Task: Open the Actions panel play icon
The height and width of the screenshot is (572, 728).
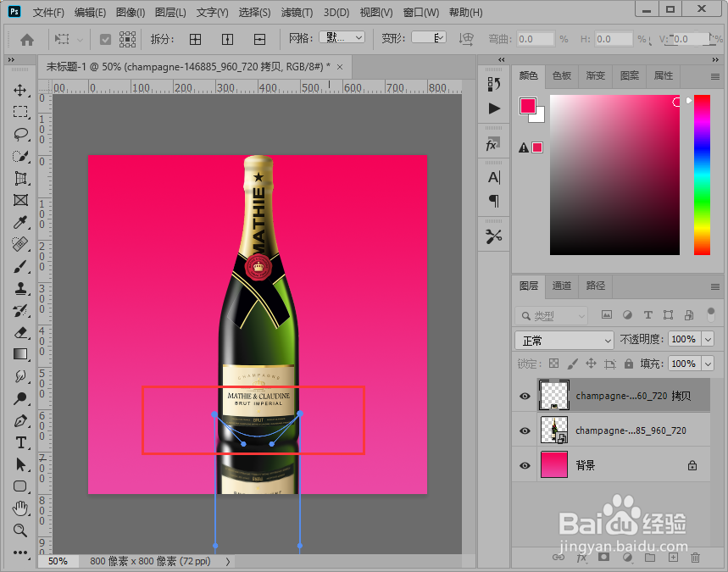Action: pyautogui.click(x=494, y=108)
